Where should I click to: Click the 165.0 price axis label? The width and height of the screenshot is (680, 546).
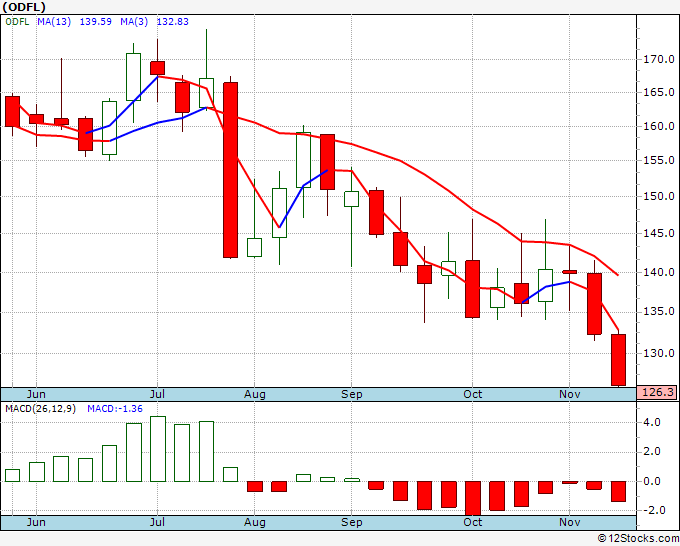point(658,92)
